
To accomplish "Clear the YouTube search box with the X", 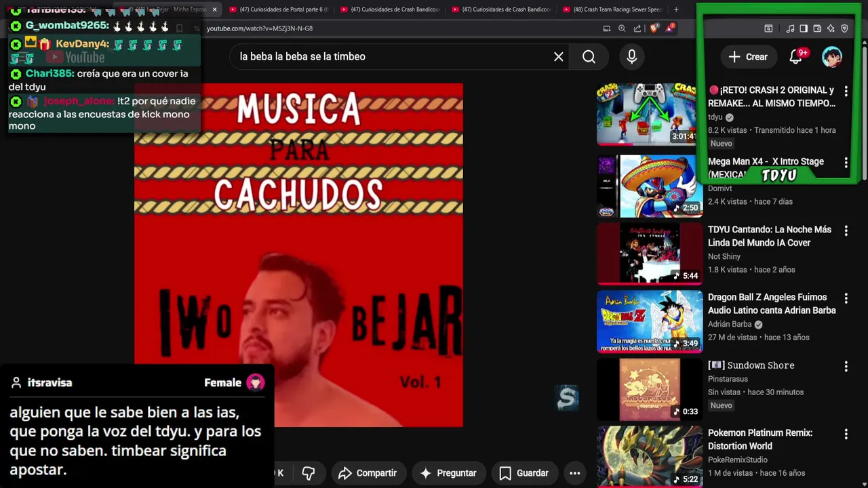I will [x=558, y=57].
